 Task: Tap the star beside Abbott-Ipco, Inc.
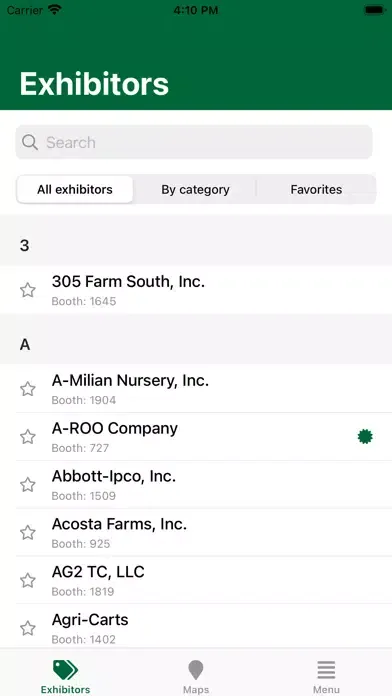(x=28, y=485)
